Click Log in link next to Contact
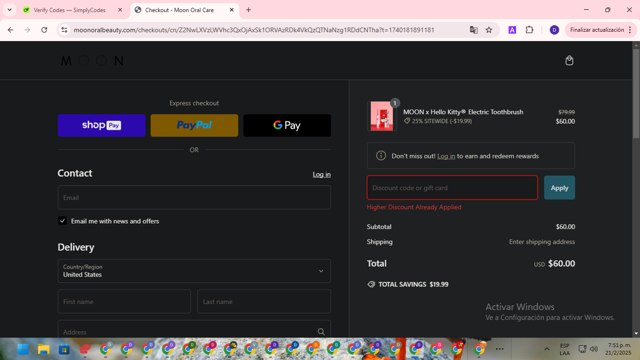This screenshot has height=360, width=640. [322, 174]
